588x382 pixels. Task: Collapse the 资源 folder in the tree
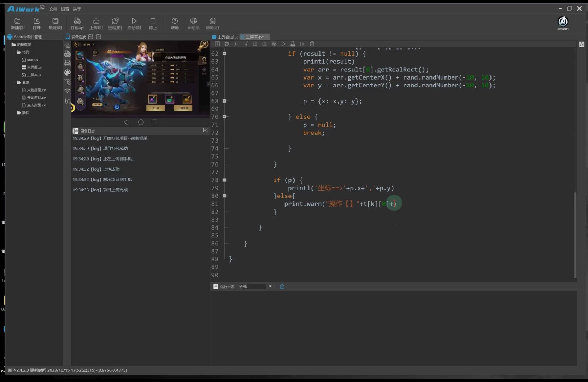click(14, 82)
